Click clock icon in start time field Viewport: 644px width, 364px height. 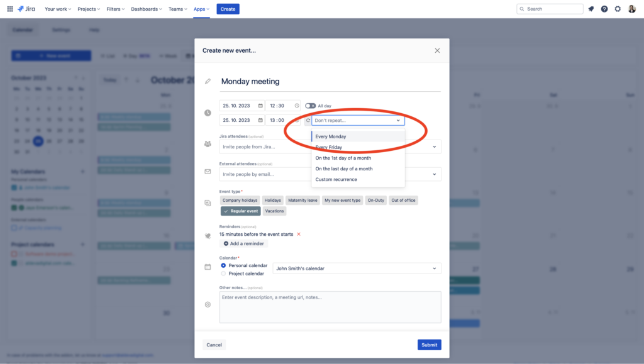tap(297, 106)
